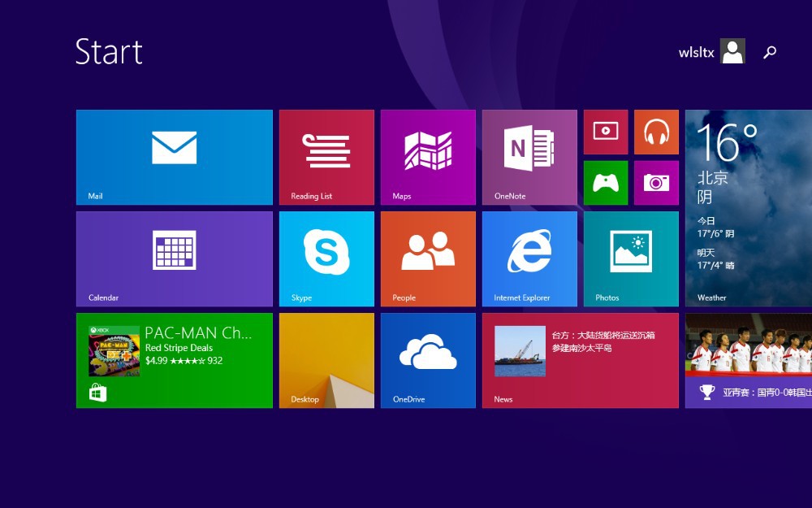Open the Calendar tile

coord(175,258)
